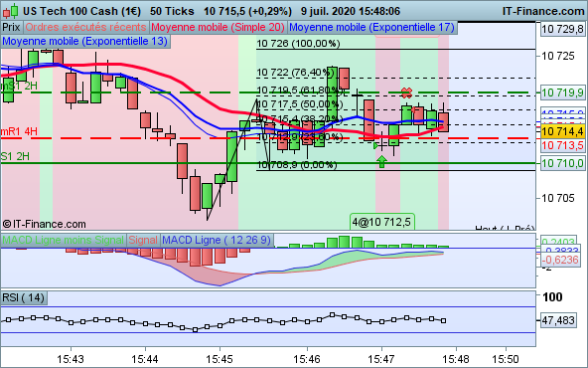Click the 15:43 time axis label
Screen dimensions: 588x368
click(71, 359)
